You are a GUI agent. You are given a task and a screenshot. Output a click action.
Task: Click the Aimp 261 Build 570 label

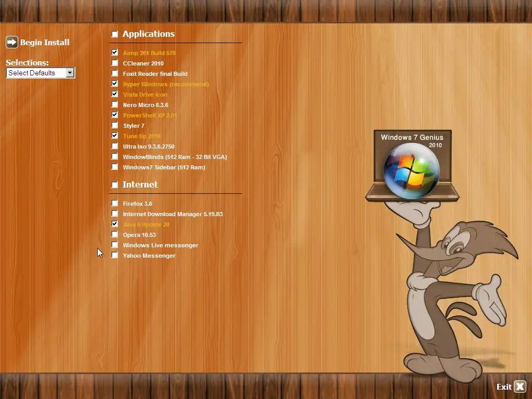tap(149, 53)
